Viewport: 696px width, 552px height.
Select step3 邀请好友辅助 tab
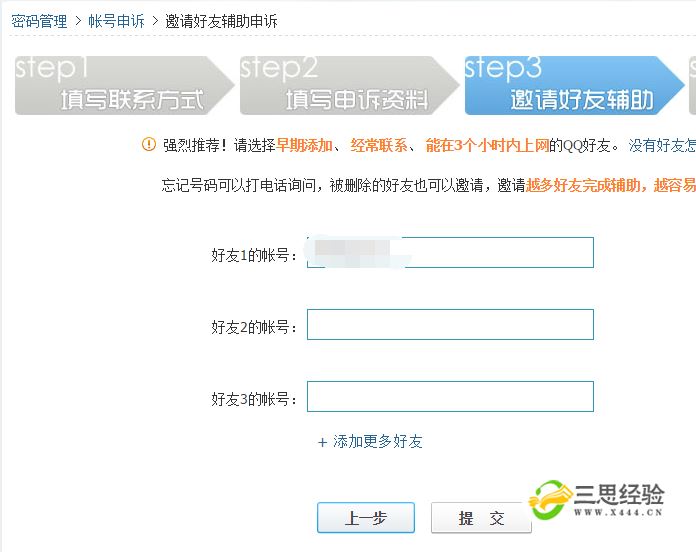(574, 85)
